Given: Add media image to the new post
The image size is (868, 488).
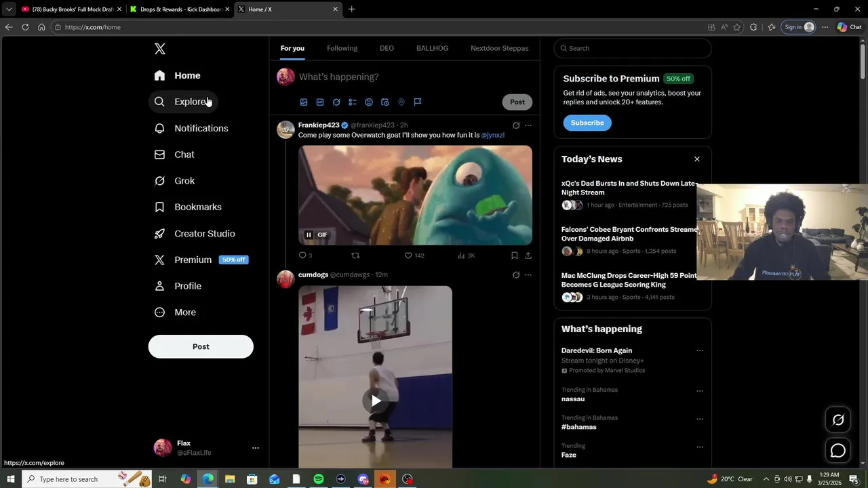Looking at the screenshot, I should (x=304, y=102).
